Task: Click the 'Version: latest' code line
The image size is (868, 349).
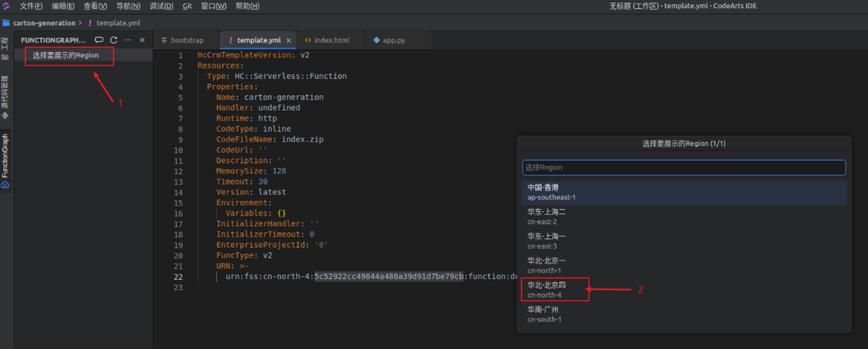Action: point(251,192)
